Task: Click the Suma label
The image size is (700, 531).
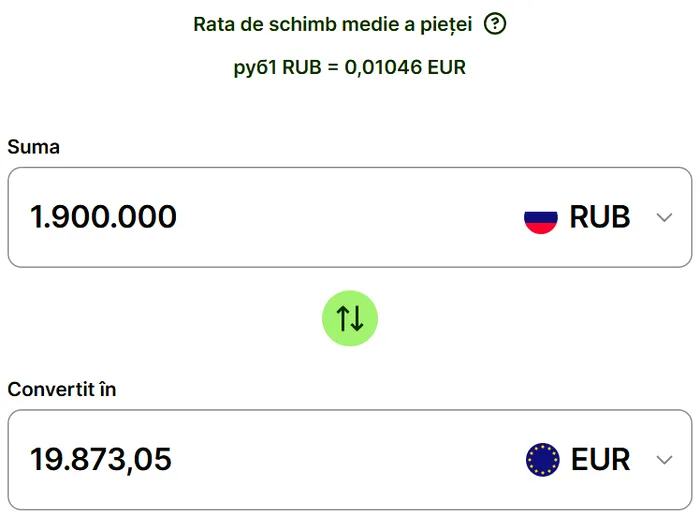Action: (34, 147)
